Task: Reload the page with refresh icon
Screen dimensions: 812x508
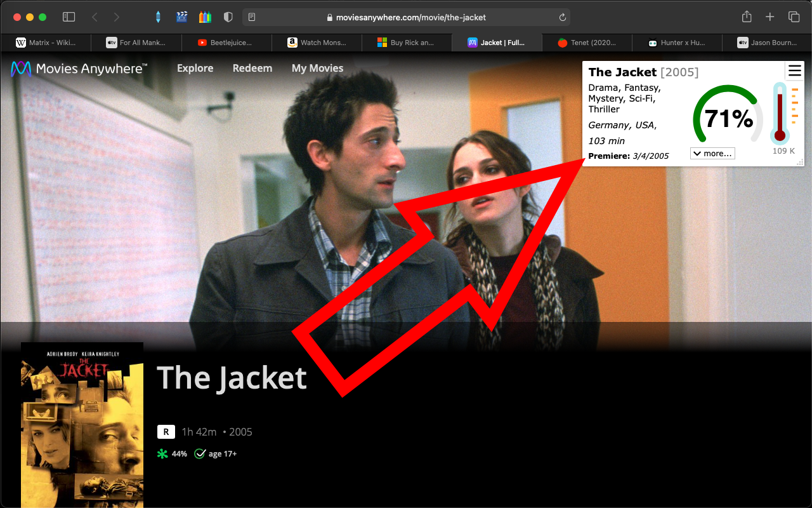Action: [562, 17]
